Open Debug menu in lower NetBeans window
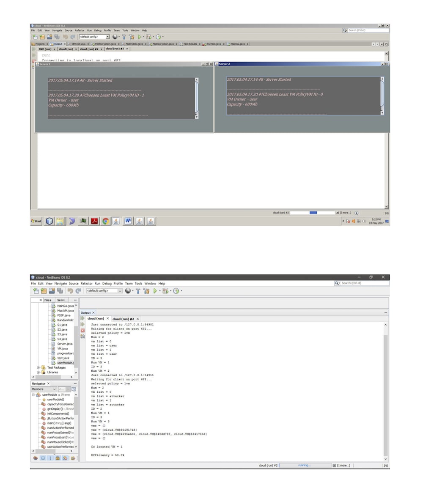 pos(107,283)
